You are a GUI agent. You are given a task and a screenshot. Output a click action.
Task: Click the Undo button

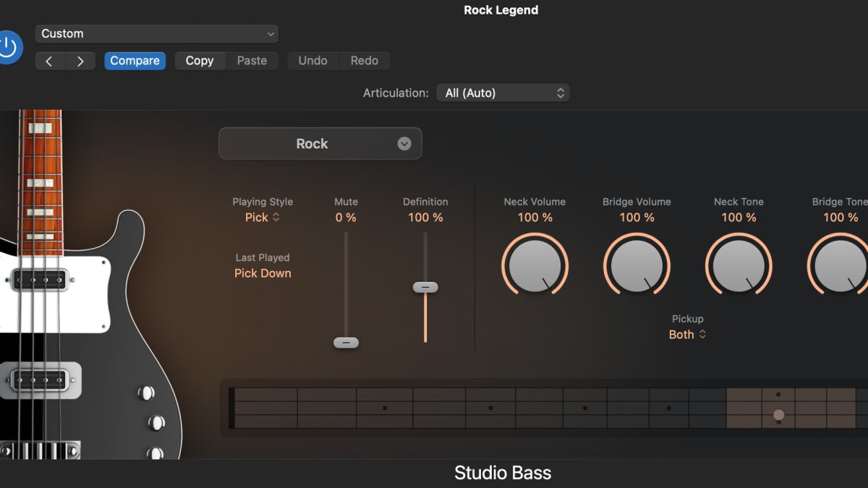[x=312, y=61]
